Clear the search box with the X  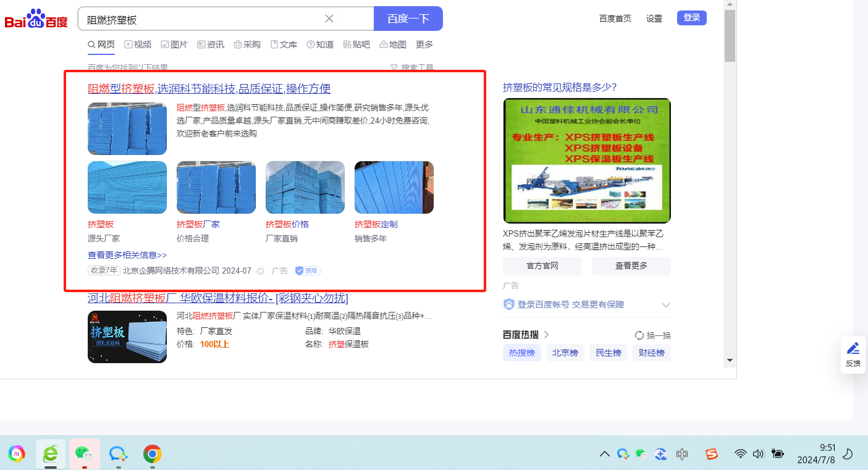[329, 19]
